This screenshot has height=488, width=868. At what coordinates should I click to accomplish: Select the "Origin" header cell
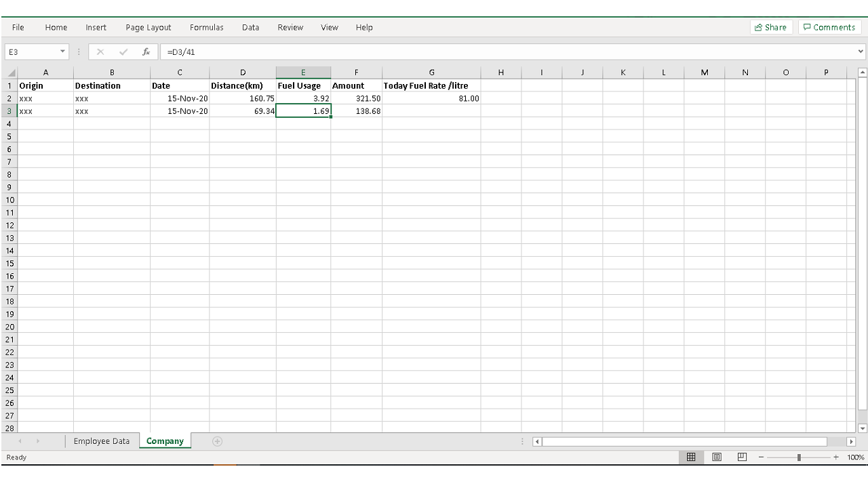coord(45,85)
